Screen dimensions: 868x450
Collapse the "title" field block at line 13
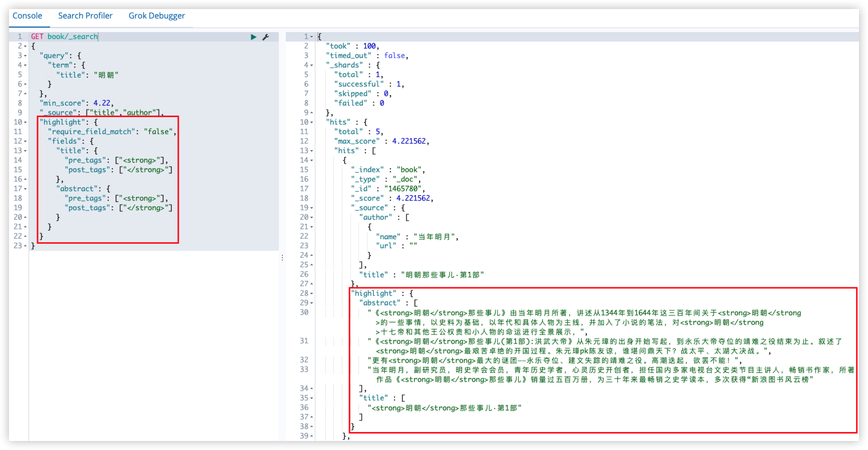[26, 151]
